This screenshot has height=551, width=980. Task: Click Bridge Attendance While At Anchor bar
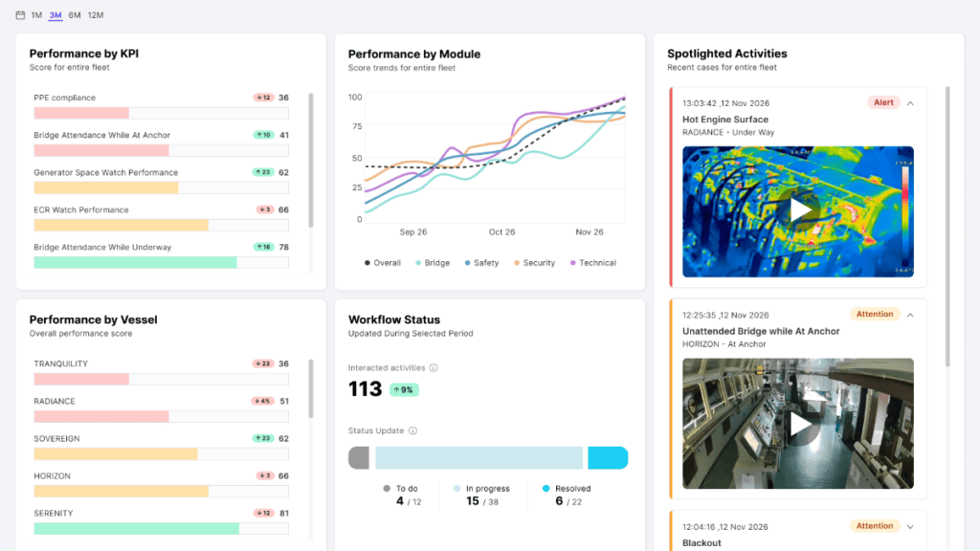[x=161, y=150]
